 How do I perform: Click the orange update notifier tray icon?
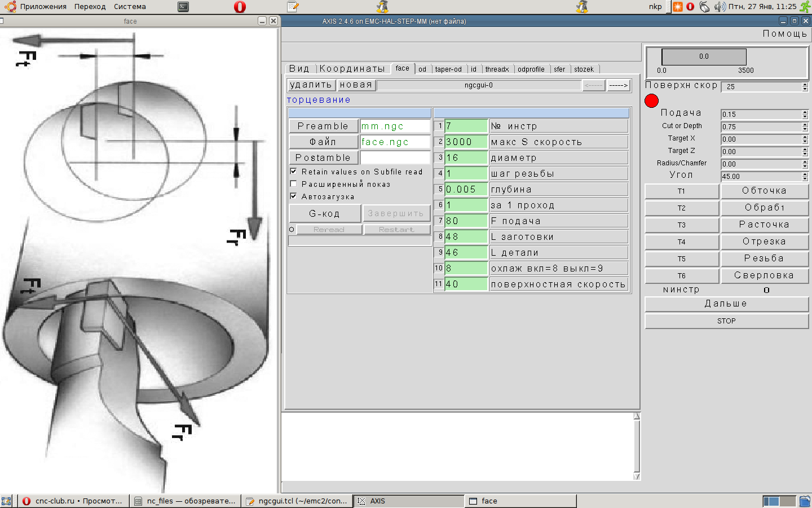pyautogui.click(x=677, y=7)
